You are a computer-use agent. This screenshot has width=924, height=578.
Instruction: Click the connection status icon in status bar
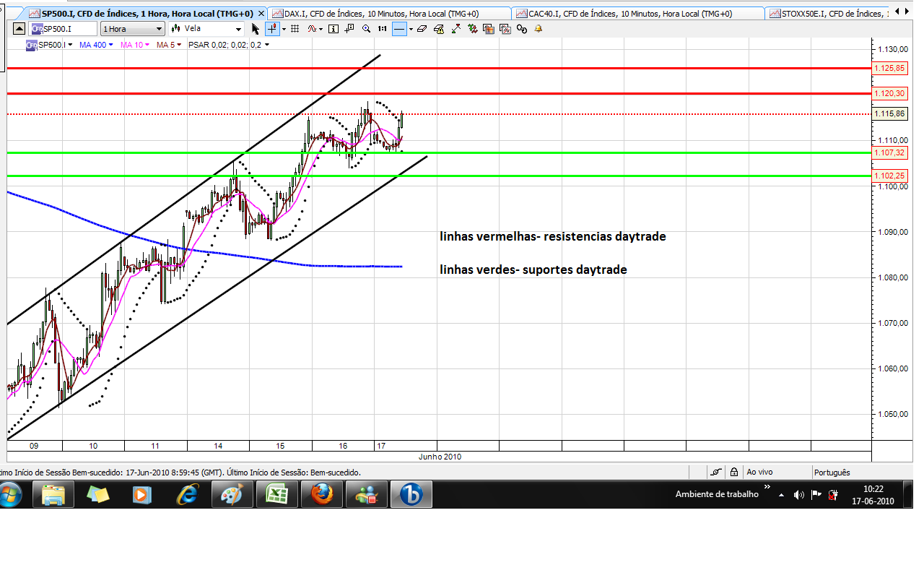click(715, 472)
